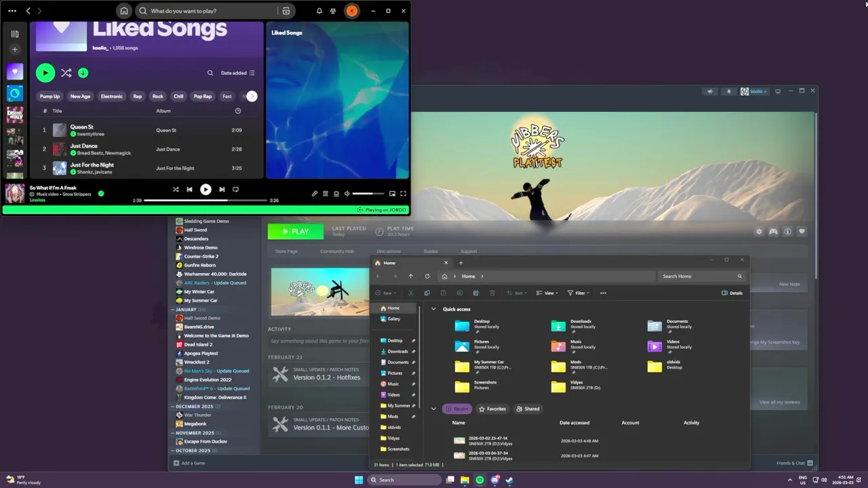Image resolution: width=868 pixels, height=488 pixels.
Task: Open Store Page tab in Steam
Action: pos(286,251)
